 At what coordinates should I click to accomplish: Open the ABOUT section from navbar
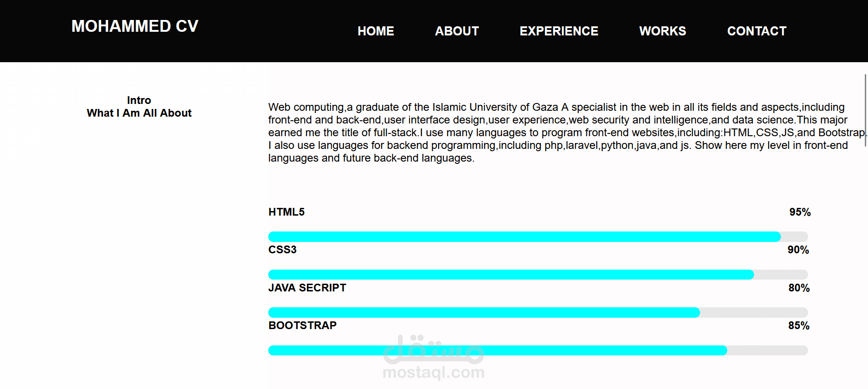click(x=457, y=31)
